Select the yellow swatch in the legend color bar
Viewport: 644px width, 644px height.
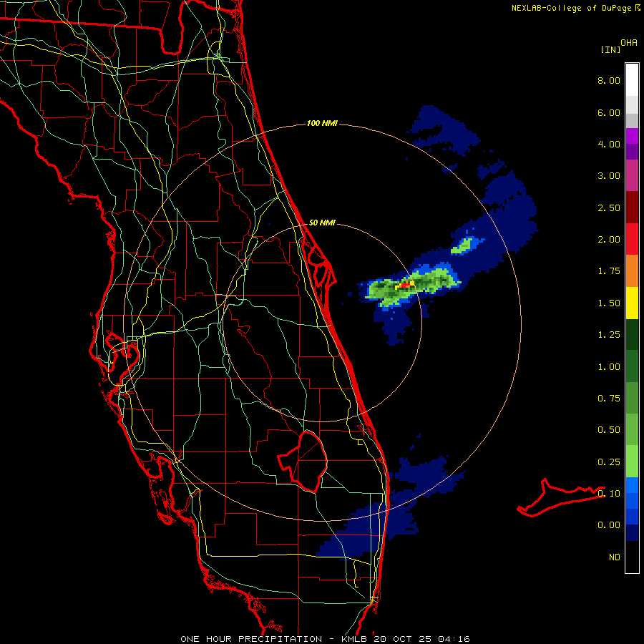coord(632,303)
